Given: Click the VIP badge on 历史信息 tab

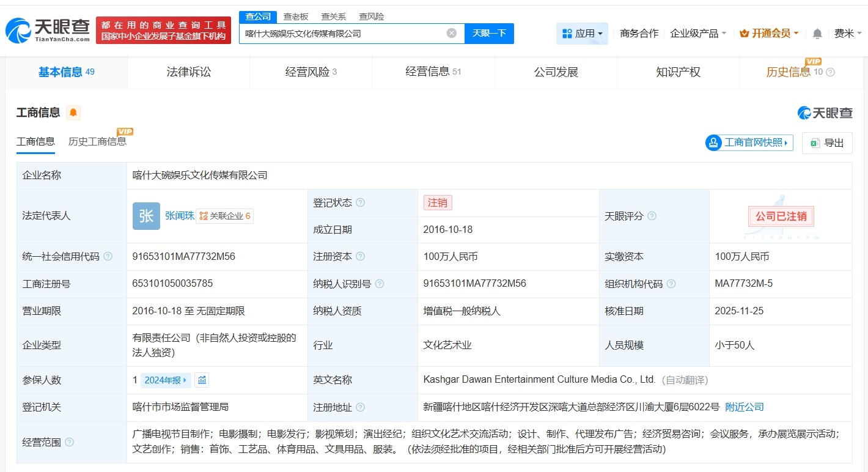Looking at the screenshot, I should tap(814, 62).
